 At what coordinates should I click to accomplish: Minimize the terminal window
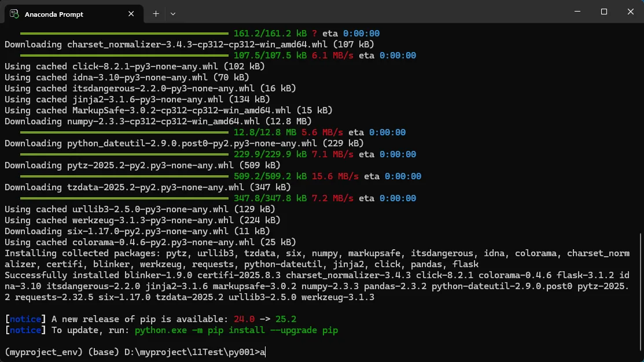(577, 12)
